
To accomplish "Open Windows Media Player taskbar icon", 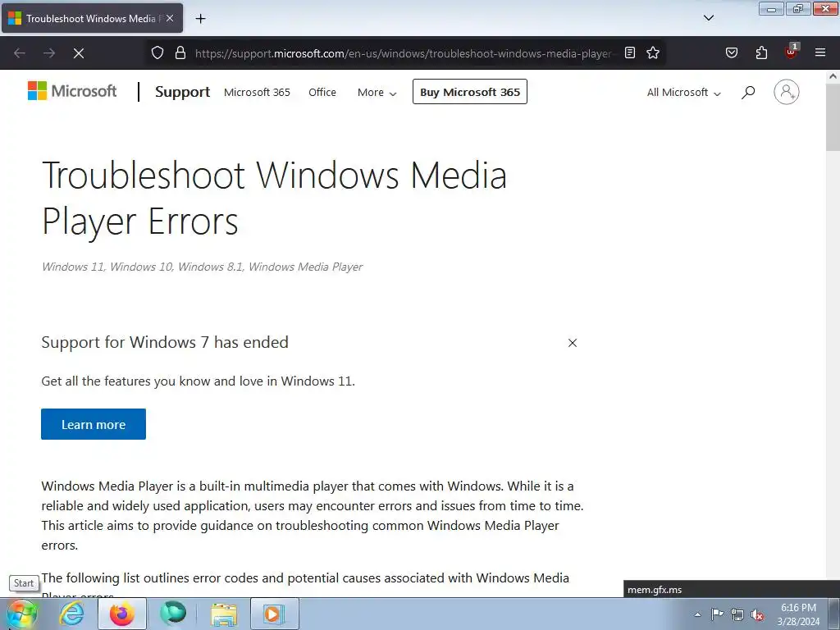I will coord(274,614).
